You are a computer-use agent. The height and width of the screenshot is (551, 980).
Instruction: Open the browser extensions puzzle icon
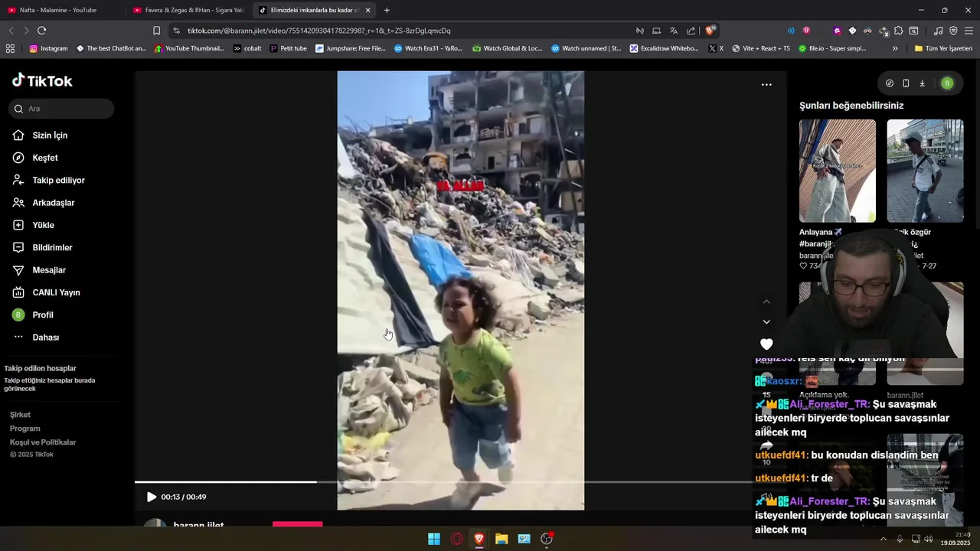click(x=899, y=31)
